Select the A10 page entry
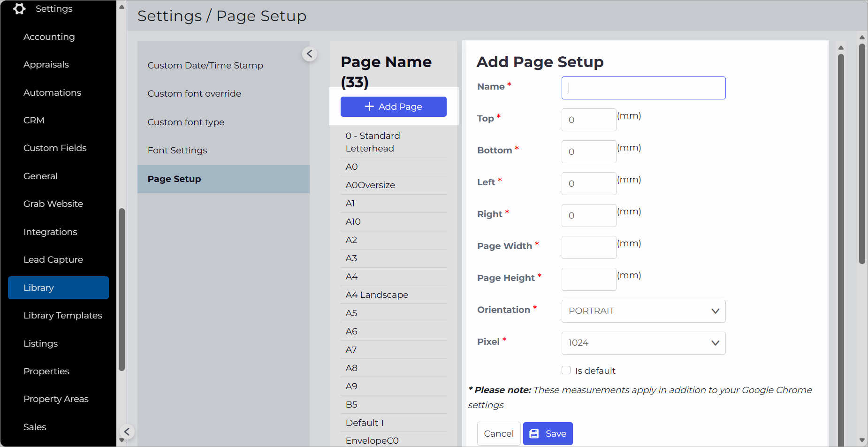The height and width of the screenshot is (447, 868). [x=393, y=222]
